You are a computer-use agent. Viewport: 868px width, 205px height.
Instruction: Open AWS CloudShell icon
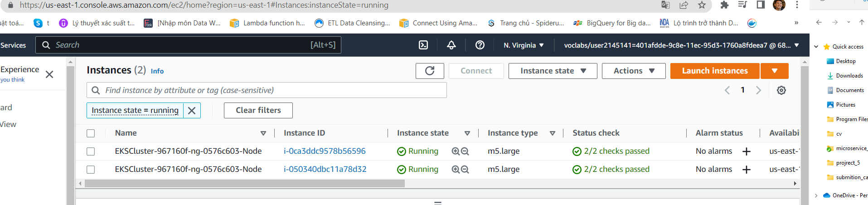423,45
